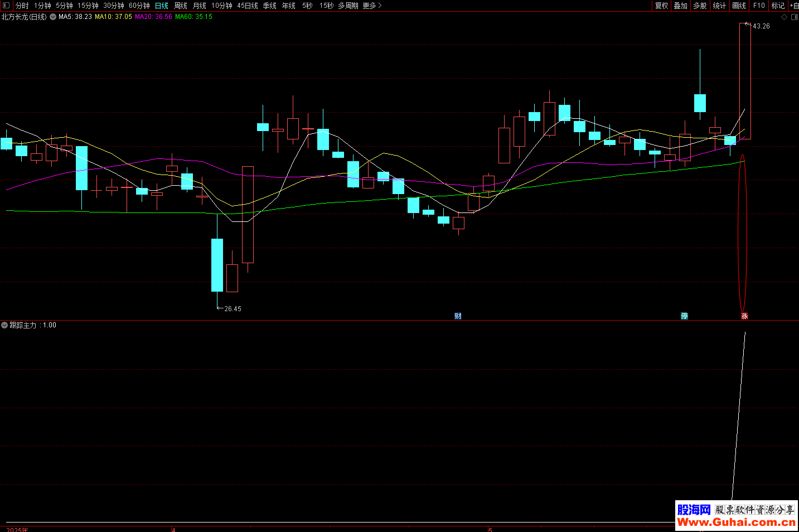Open the 跟踪主力 indicator dropdown arrow
The image size is (799, 532).
(x=4, y=325)
